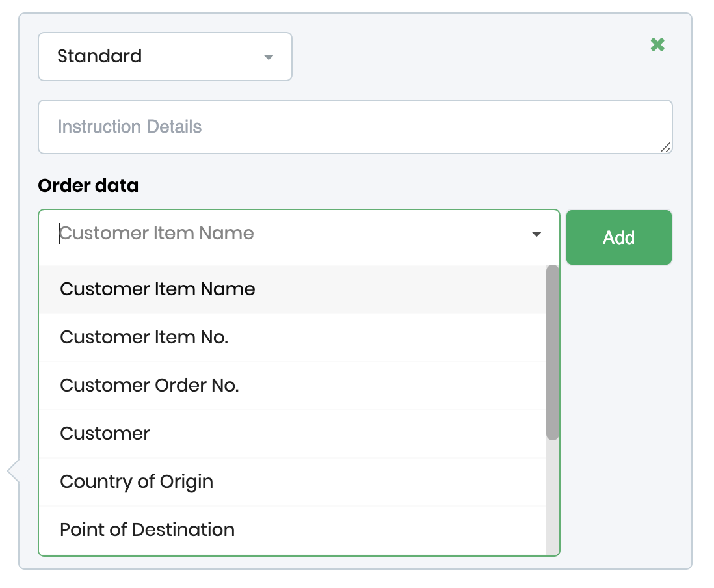Choose Country of Origin option
Image resolution: width=714 pixels, height=588 pixels.
point(137,482)
